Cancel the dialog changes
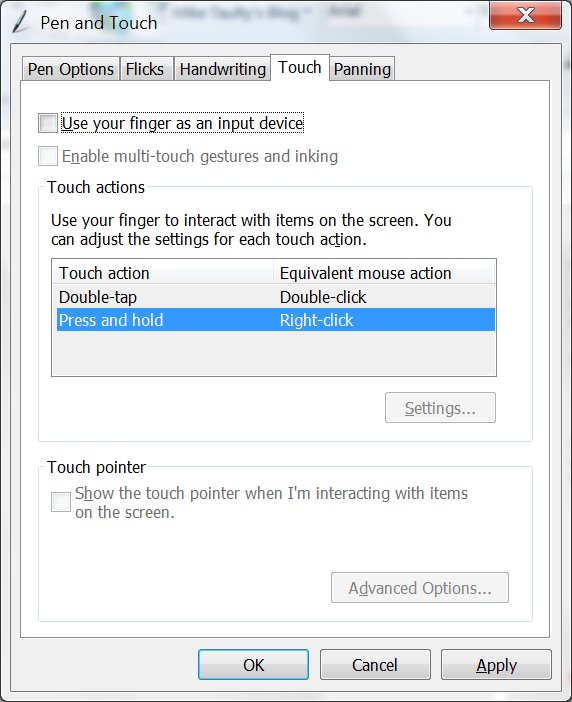 (x=375, y=665)
